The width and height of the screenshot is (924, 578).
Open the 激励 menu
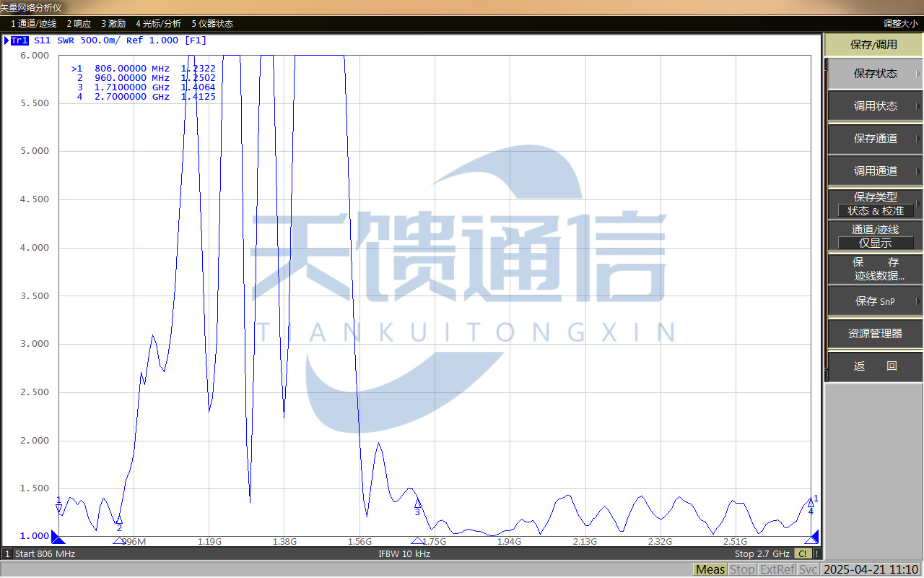(x=113, y=24)
